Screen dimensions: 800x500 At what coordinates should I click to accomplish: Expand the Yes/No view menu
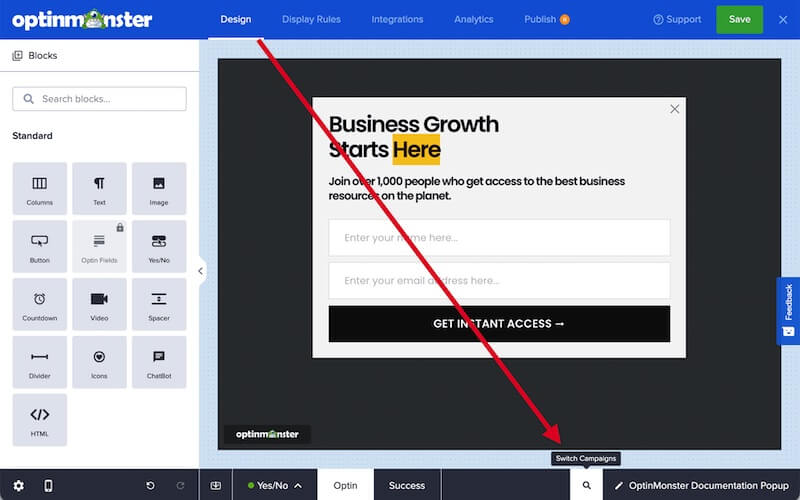pos(274,486)
